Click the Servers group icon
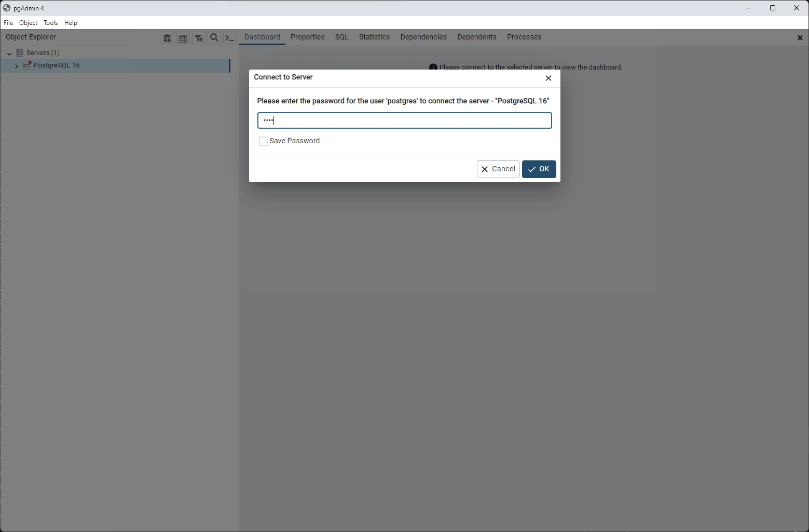The image size is (809, 532). coord(19,52)
